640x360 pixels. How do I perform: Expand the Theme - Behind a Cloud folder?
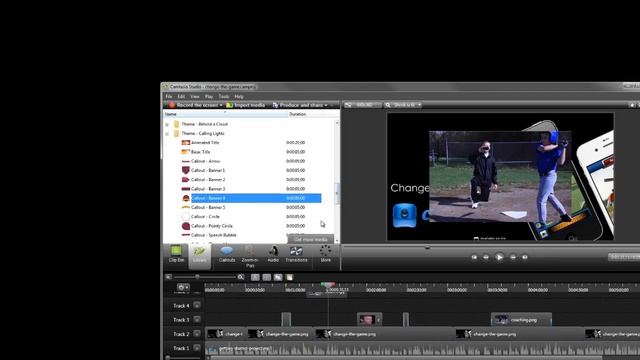167,124
